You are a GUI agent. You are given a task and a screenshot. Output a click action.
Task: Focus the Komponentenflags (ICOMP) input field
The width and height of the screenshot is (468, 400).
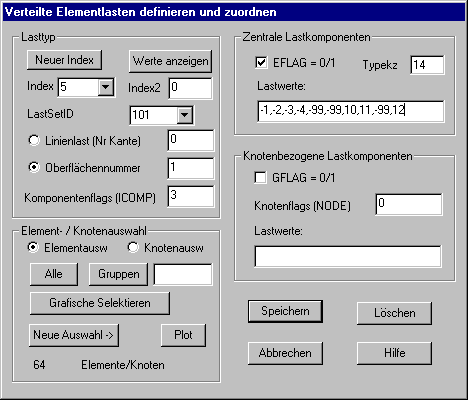[191, 196]
